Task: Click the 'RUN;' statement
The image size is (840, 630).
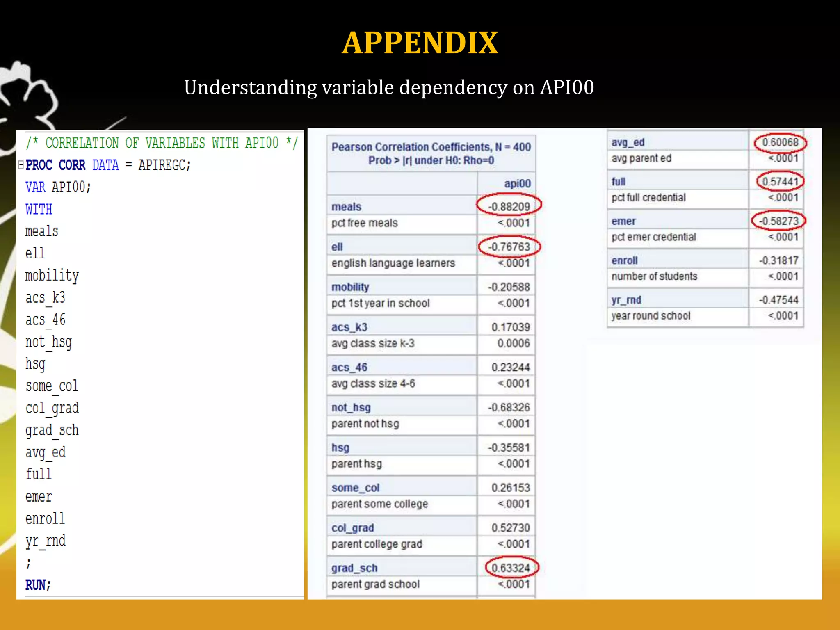Action: (x=38, y=585)
